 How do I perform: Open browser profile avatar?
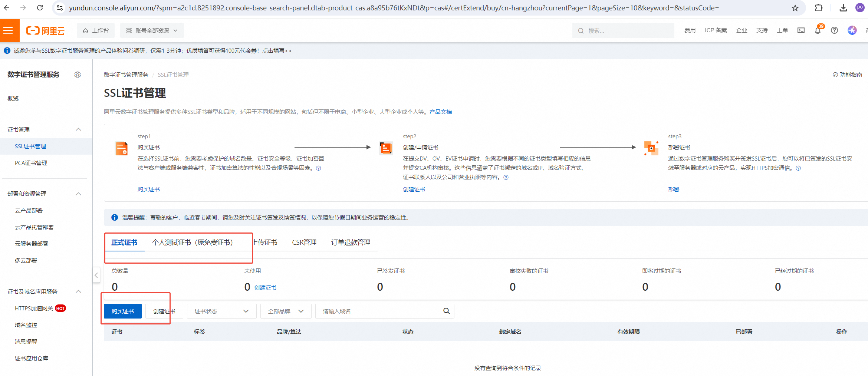pyautogui.click(x=860, y=8)
